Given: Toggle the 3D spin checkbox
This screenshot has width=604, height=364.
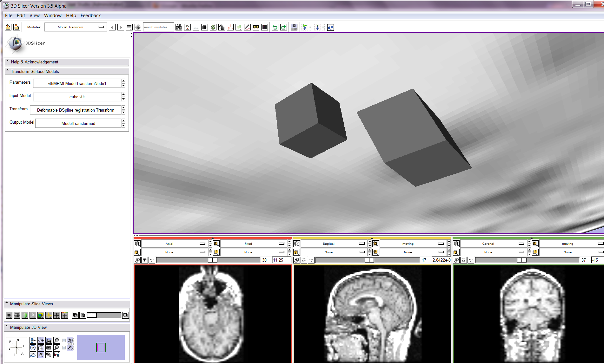Looking at the screenshot, I should pyautogui.click(x=64, y=340).
